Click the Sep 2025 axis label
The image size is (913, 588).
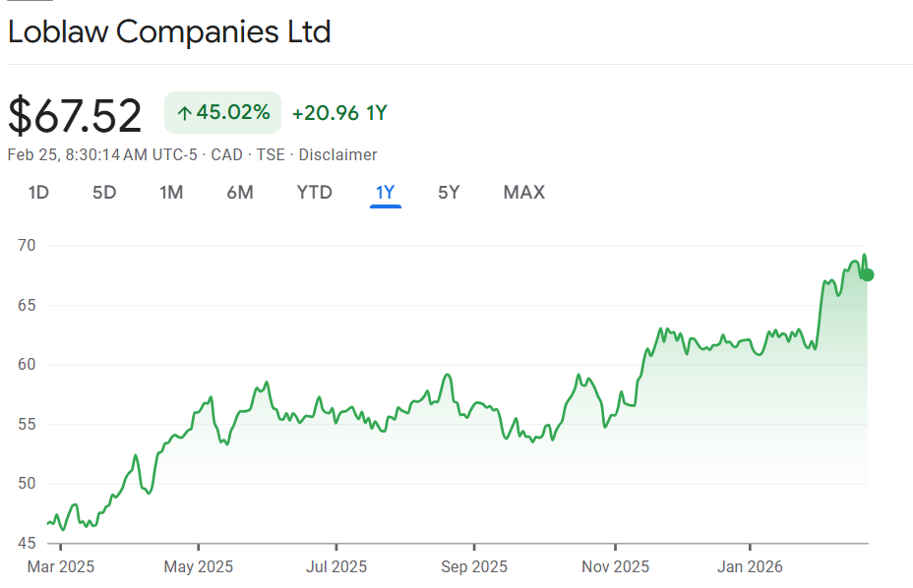[474, 566]
